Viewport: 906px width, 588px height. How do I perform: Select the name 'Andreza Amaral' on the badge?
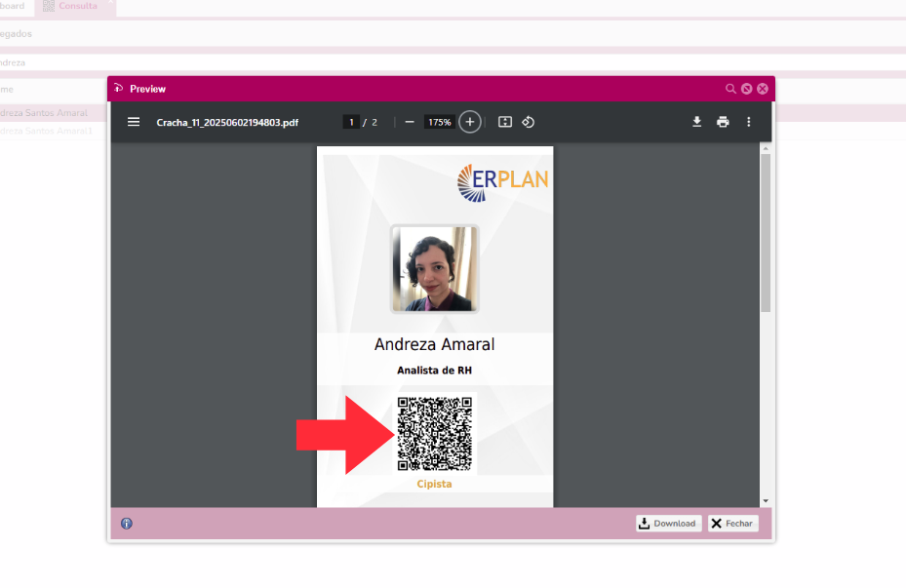(435, 344)
